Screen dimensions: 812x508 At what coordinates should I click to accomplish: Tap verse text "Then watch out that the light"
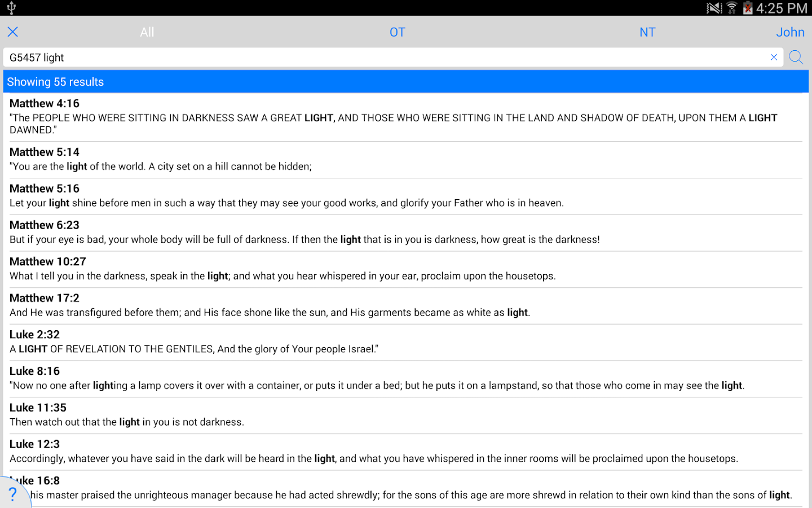click(74, 422)
